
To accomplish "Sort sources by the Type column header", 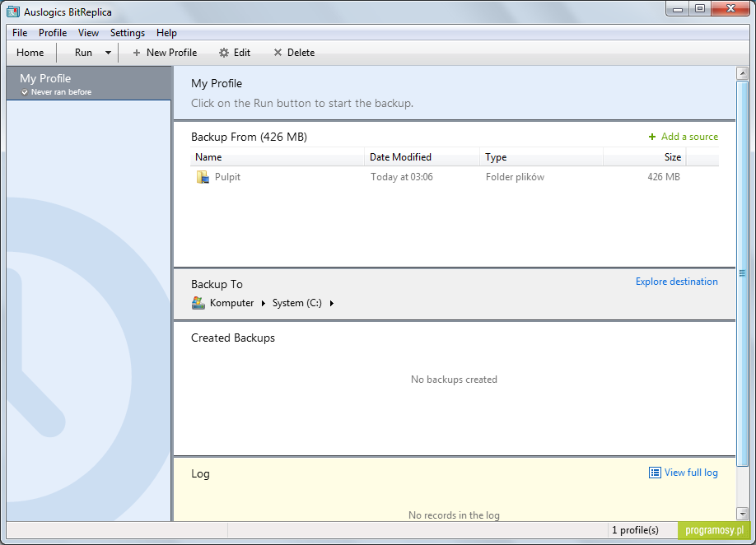I will pos(541,157).
